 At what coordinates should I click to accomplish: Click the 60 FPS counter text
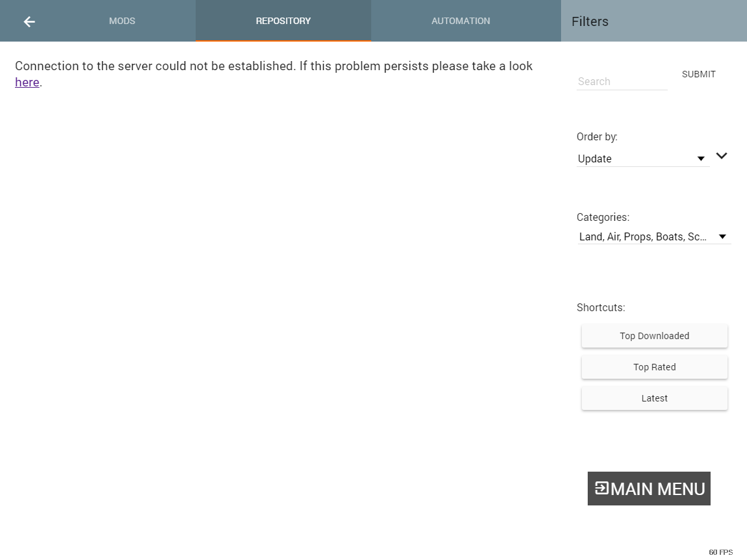point(720,552)
